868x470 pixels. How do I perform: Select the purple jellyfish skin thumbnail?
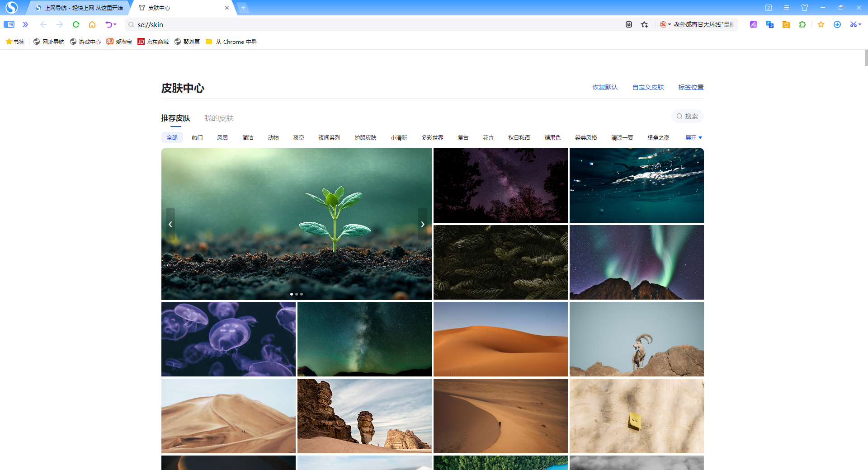(x=228, y=339)
